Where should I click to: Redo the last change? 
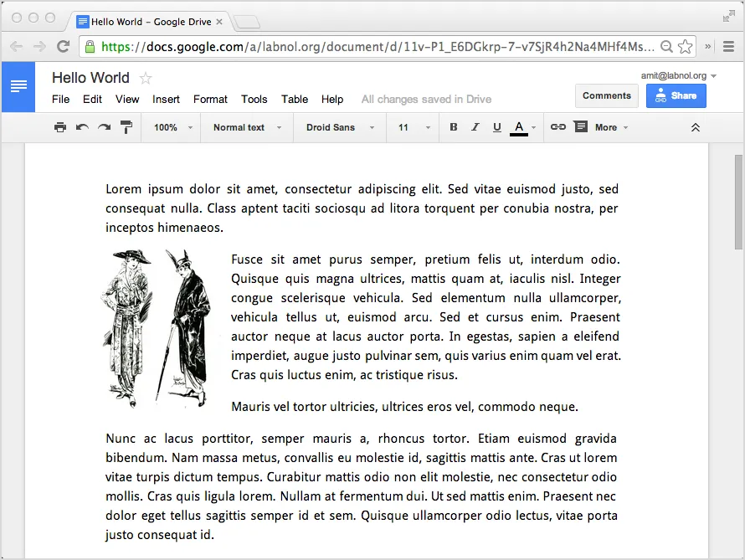(x=103, y=127)
